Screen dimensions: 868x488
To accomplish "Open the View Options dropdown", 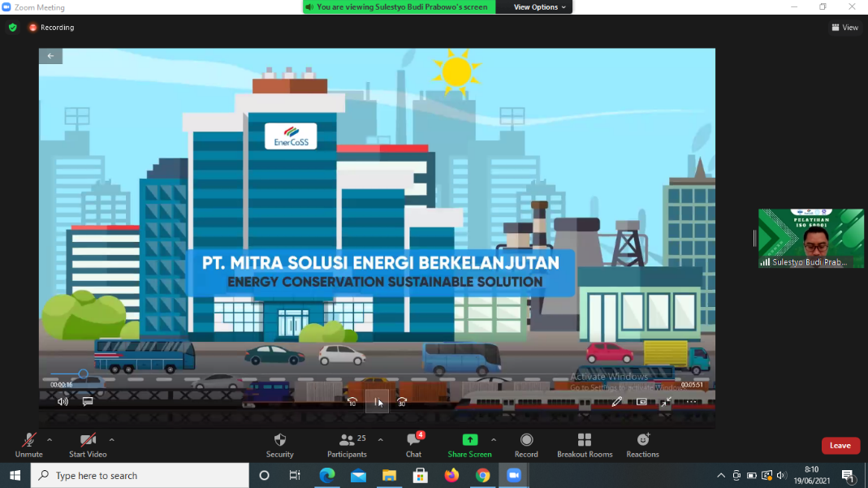I will tap(539, 7).
